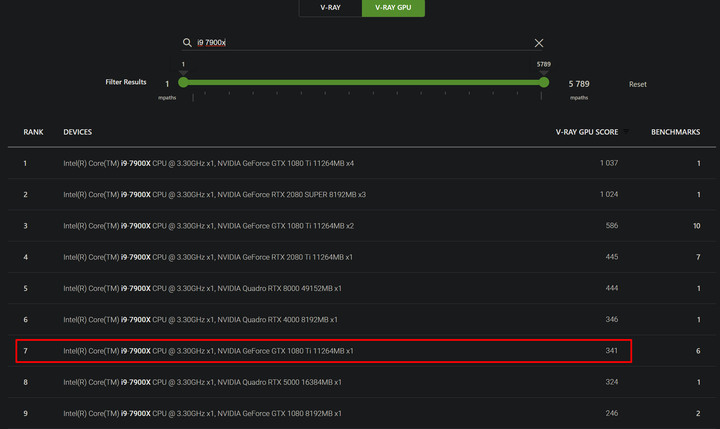This screenshot has height=429, width=720.
Task: Click the Filter Results label
Action: pyautogui.click(x=126, y=82)
